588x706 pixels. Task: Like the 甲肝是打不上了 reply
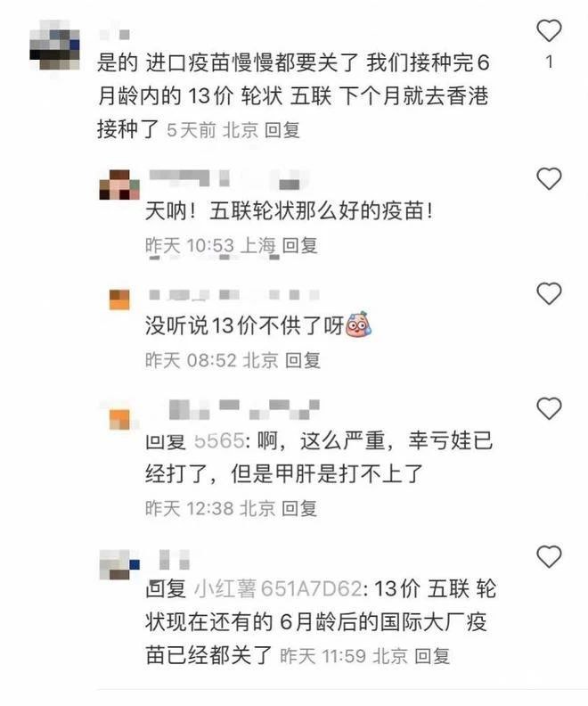point(549,408)
